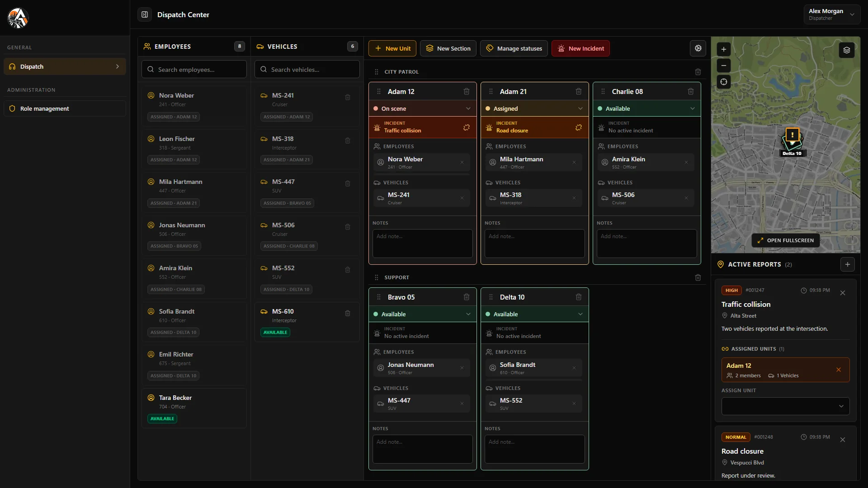Open map layers selector
Viewport: 868px width, 488px height.
pos(847,50)
